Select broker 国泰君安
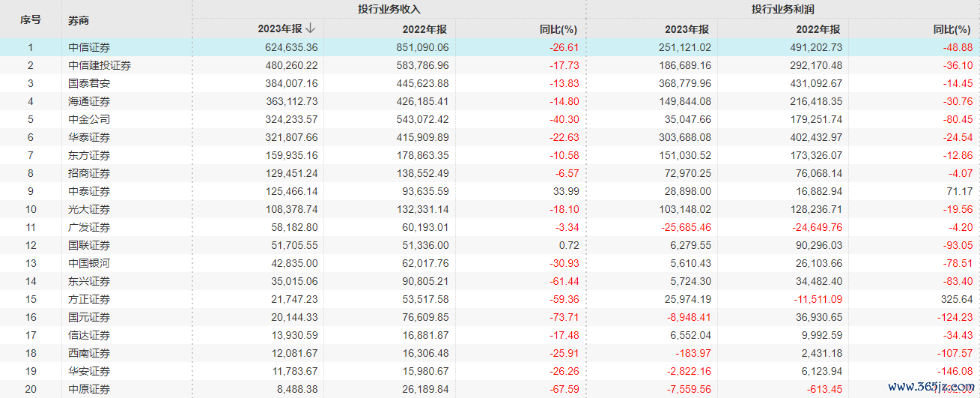The height and width of the screenshot is (398, 980). tap(89, 83)
